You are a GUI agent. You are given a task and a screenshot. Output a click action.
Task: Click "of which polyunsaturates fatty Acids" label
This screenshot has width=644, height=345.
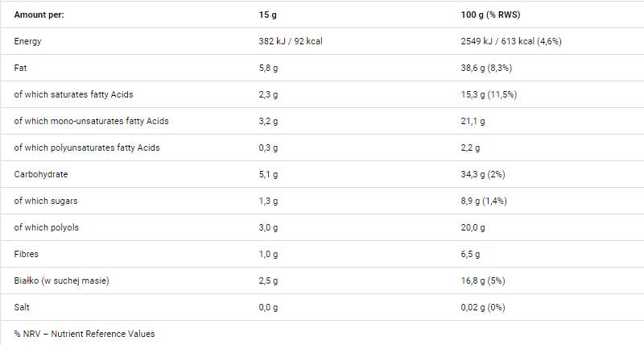(87, 148)
